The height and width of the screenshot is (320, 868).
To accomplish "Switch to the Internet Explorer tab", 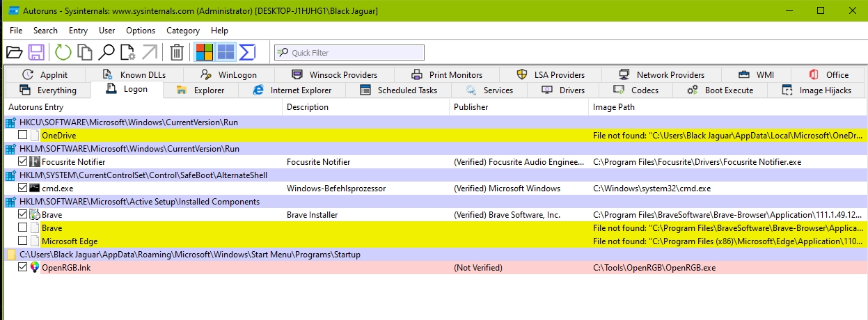I will click(292, 90).
